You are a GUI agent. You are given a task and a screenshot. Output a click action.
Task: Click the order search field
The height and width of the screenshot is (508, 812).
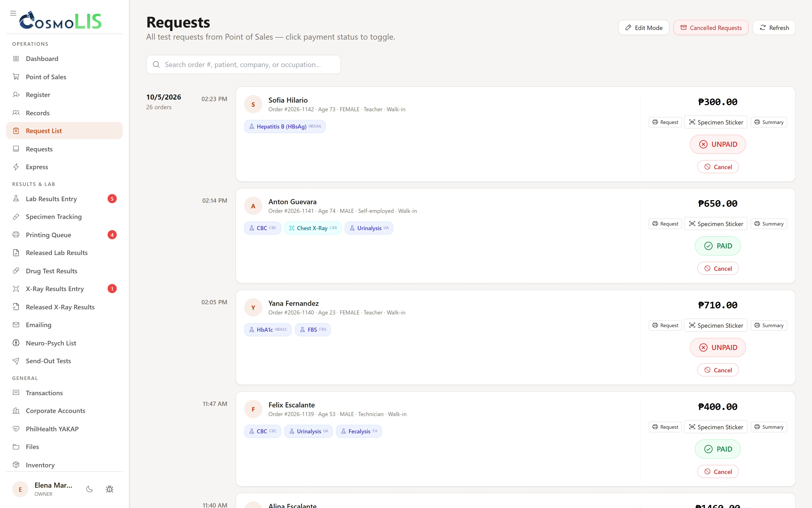tap(244, 65)
